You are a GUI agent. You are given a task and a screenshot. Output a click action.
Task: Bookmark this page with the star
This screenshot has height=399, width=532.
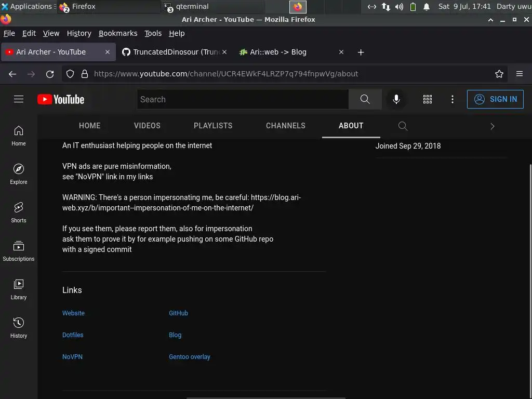tap(499, 74)
